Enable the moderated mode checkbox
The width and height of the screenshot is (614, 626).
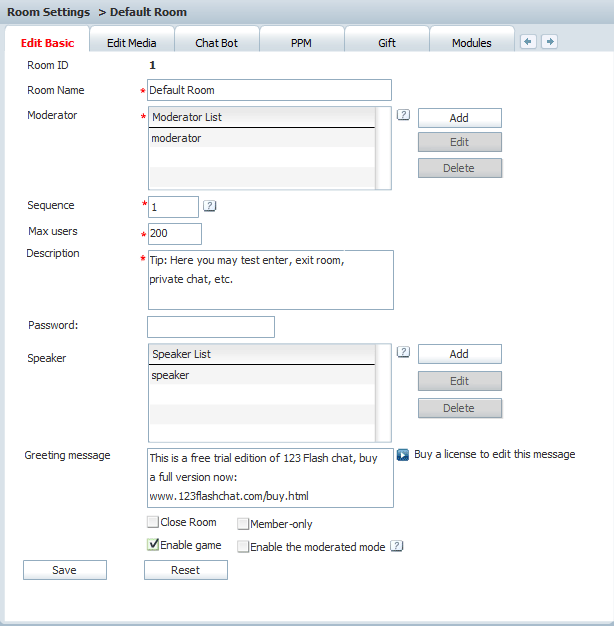[243, 546]
